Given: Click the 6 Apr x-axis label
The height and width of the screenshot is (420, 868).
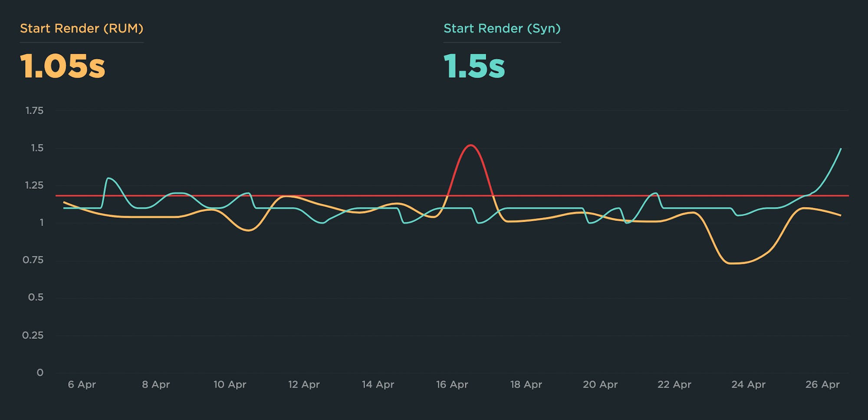Looking at the screenshot, I should tap(82, 384).
